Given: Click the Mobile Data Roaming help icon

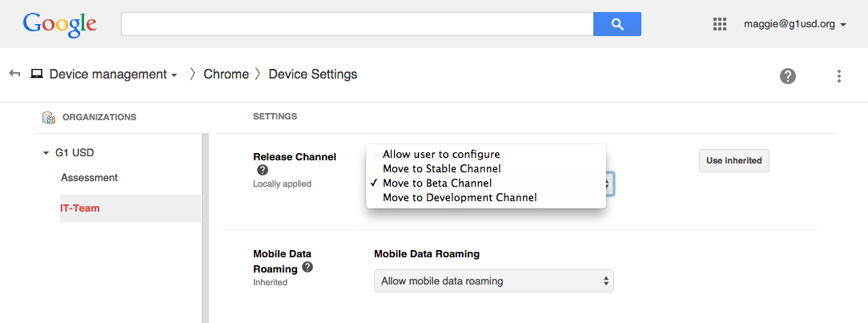Looking at the screenshot, I should 307,267.
